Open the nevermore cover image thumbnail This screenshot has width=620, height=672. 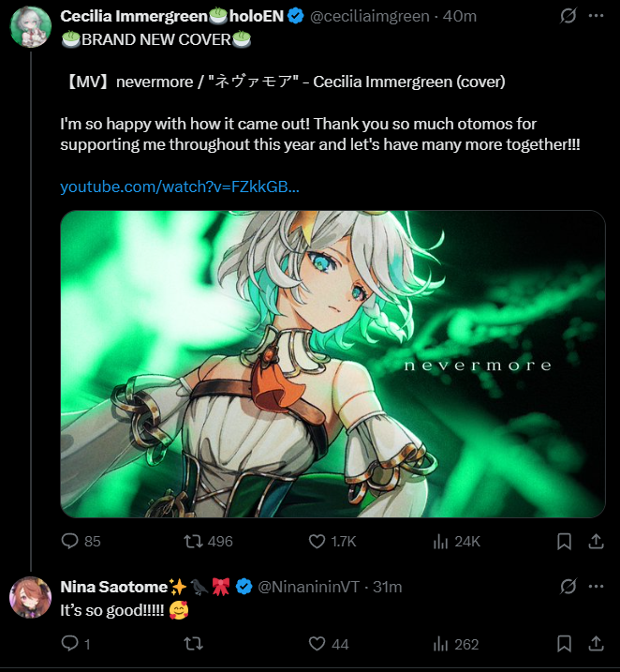[332, 364]
